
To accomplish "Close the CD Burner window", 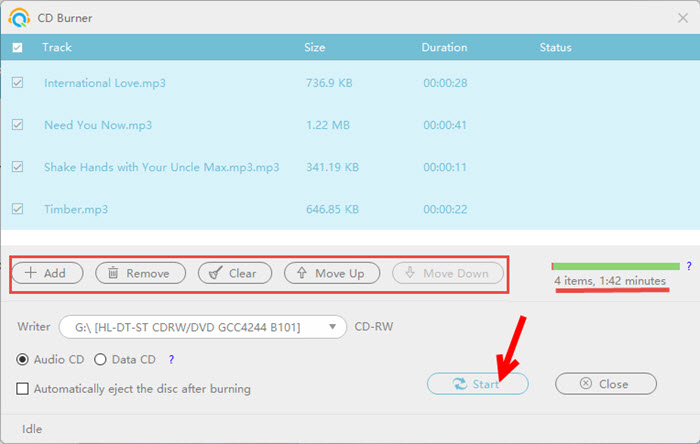I will click(x=682, y=16).
